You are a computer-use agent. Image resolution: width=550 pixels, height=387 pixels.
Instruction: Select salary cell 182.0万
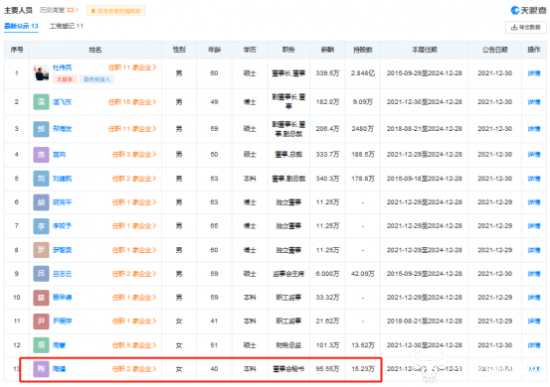point(327,102)
